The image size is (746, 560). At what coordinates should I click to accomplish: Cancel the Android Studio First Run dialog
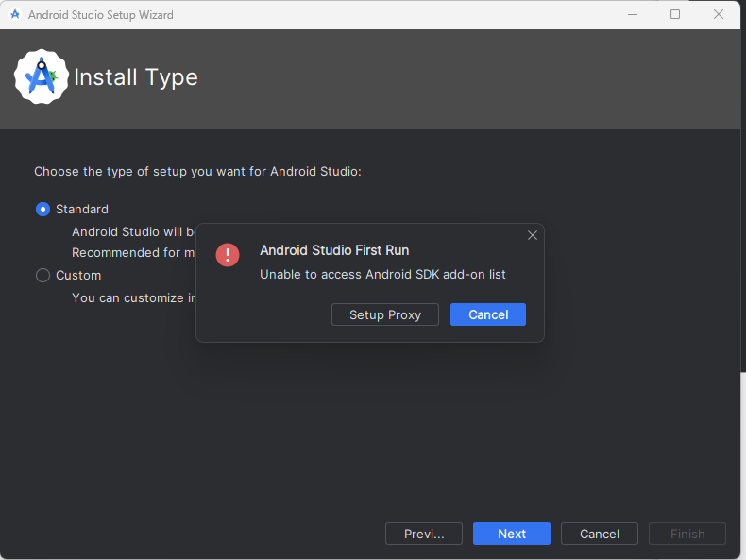488,314
